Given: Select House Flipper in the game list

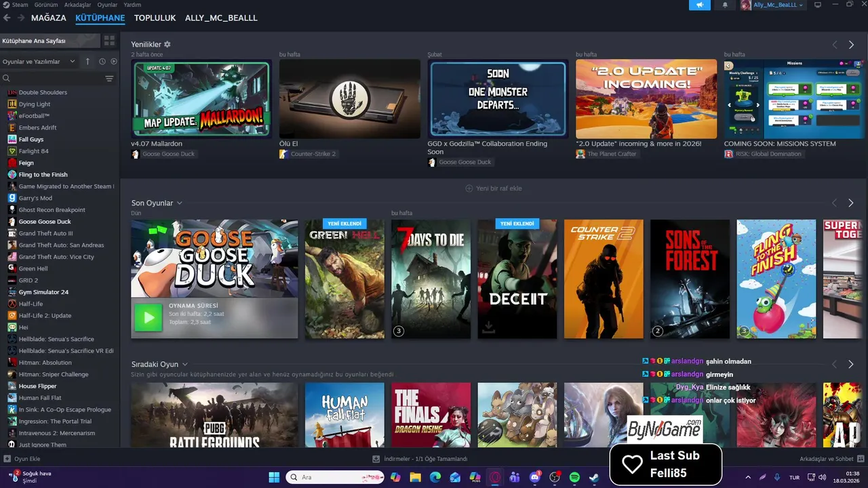Looking at the screenshot, I should tap(38, 386).
